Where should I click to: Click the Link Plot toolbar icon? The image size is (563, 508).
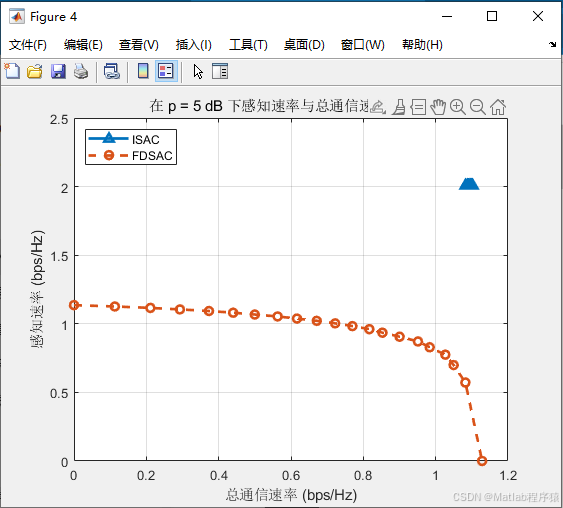point(112,71)
